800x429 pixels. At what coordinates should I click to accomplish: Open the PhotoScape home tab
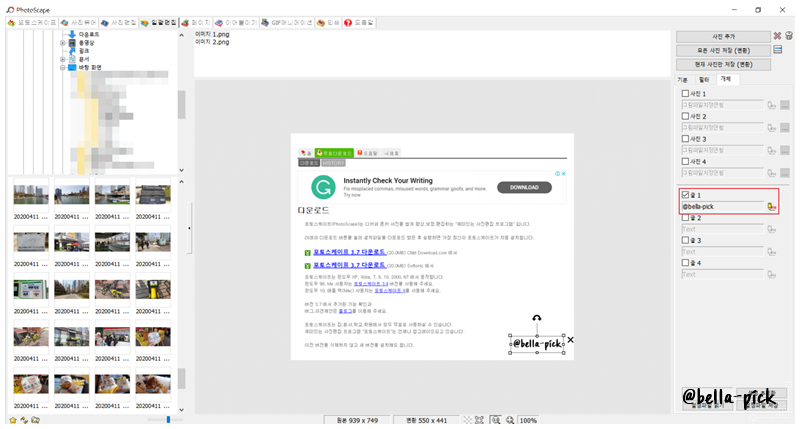click(33, 23)
